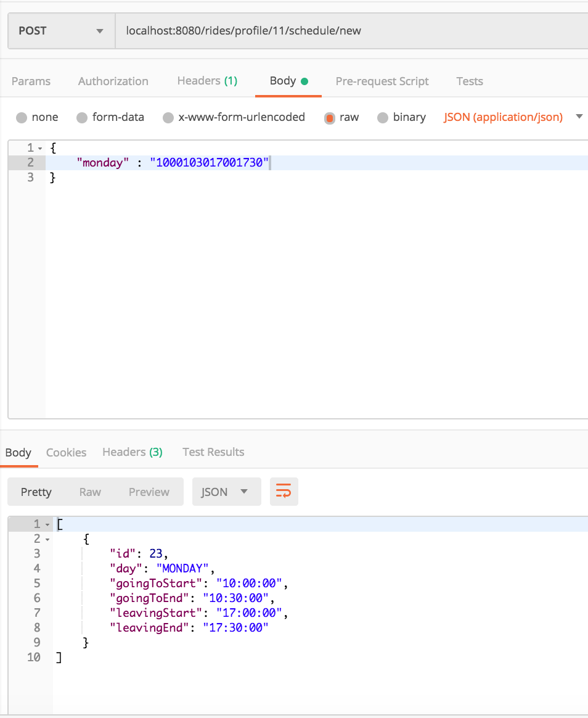Select the binary body radio option
This screenshot has height=718, width=588.
pos(383,118)
